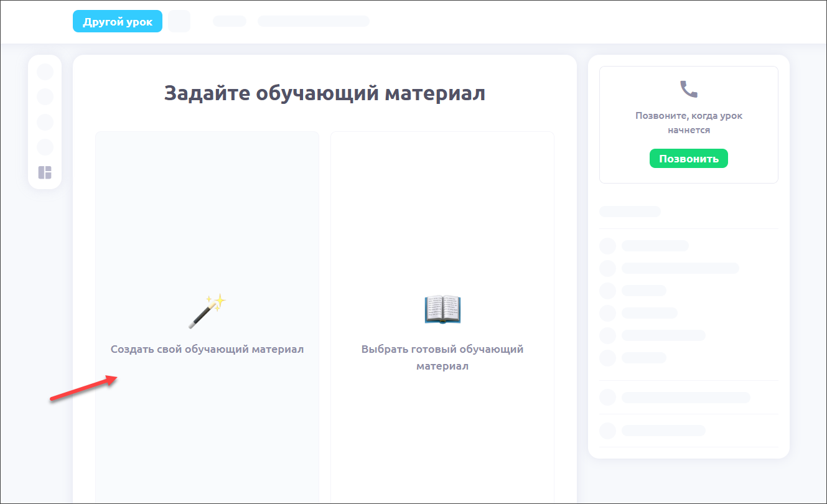Select first round placeholder in right panel list
Image resolution: width=827 pixels, height=504 pixels.
point(607,246)
